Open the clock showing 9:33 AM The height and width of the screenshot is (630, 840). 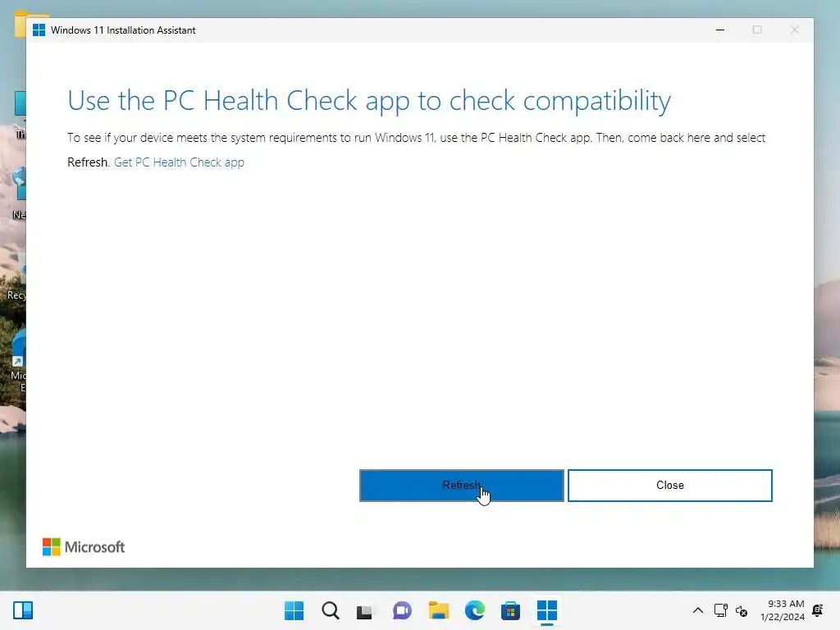pyautogui.click(x=783, y=610)
